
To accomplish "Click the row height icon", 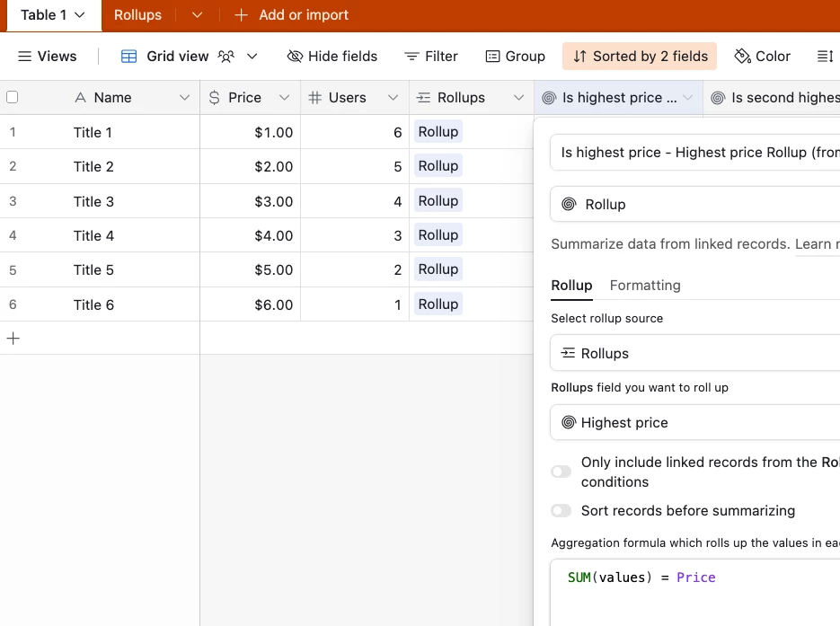I will [x=825, y=57].
